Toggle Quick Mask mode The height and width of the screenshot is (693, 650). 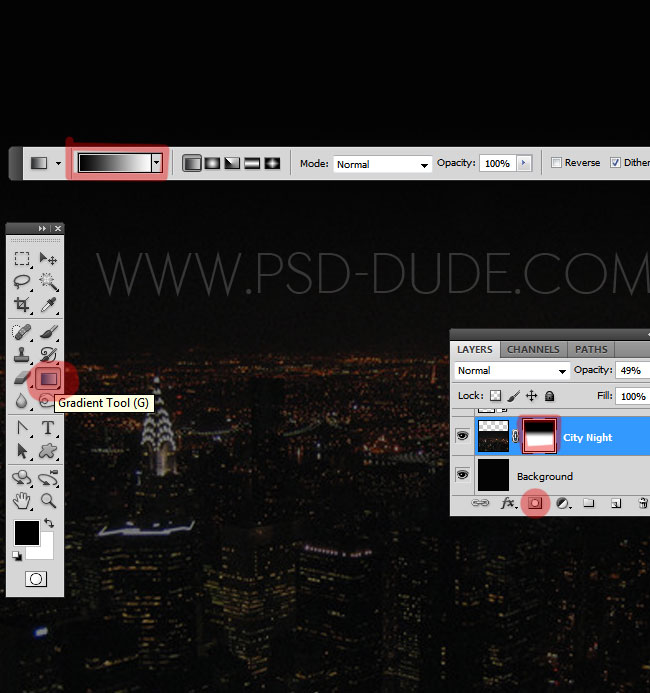pos(36,579)
